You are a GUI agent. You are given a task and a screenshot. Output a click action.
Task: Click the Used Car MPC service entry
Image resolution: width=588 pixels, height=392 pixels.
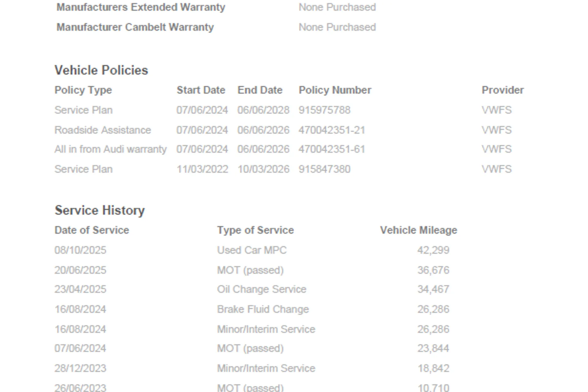(x=252, y=250)
